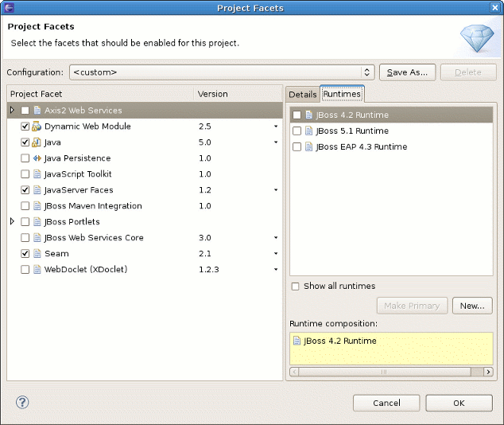Click the Project Facet column header

(x=100, y=94)
